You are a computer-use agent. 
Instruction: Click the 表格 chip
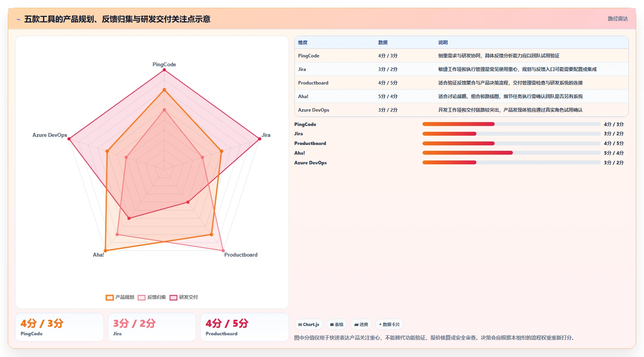pyautogui.click(x=337, y=324)
